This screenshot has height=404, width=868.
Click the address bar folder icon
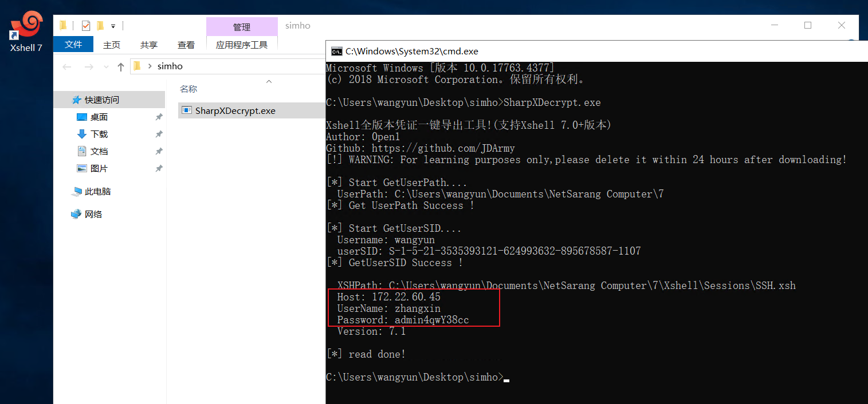point(137,66)
